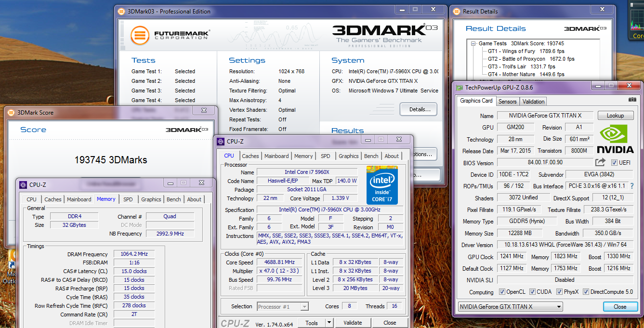Screen dimensions: 644x328
Task: Toggle the PhysX computing checkbox
Action: [x=559, y=292]
